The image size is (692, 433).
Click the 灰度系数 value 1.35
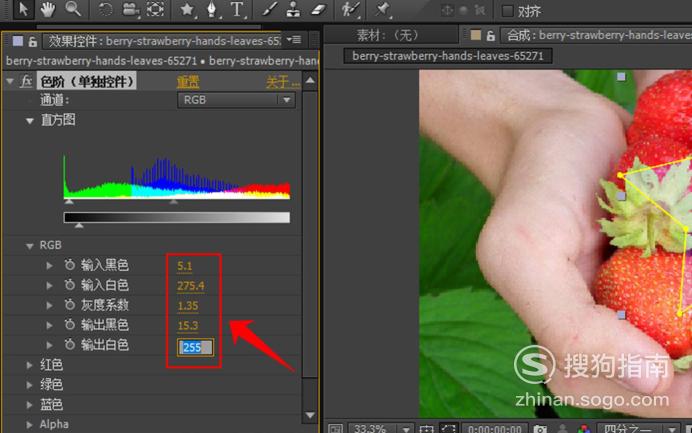click(x=188, y=306)
